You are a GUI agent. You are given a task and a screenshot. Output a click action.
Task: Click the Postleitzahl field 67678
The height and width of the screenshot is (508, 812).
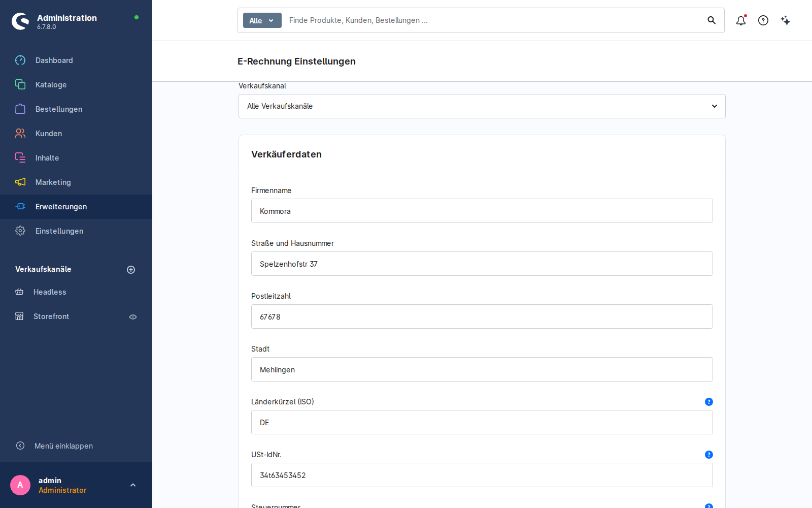pos(482,316)
